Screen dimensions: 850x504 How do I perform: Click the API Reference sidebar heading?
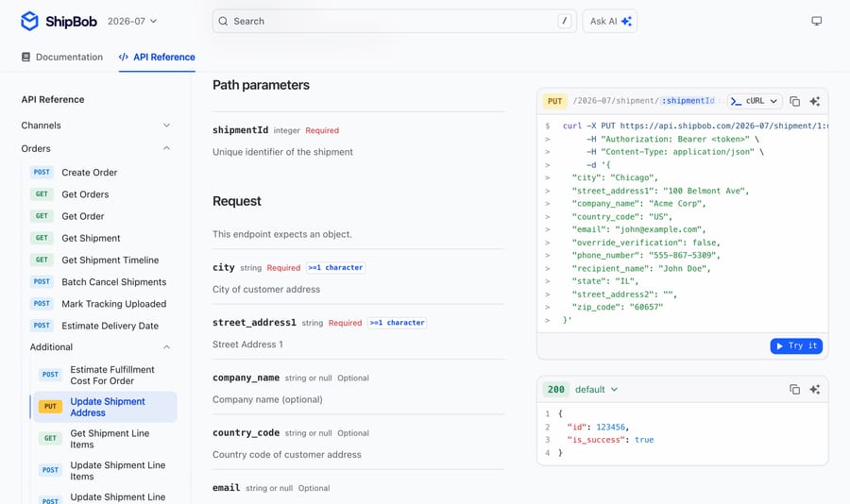(x=53, y=100)
